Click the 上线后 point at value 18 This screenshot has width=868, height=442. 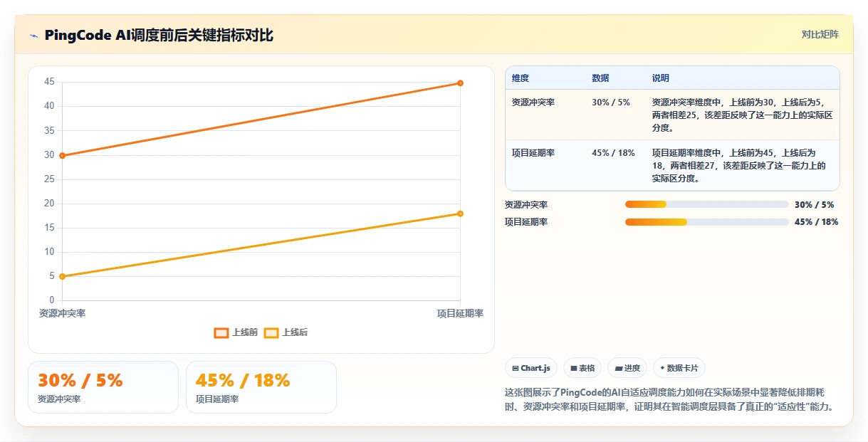[460, 214]
